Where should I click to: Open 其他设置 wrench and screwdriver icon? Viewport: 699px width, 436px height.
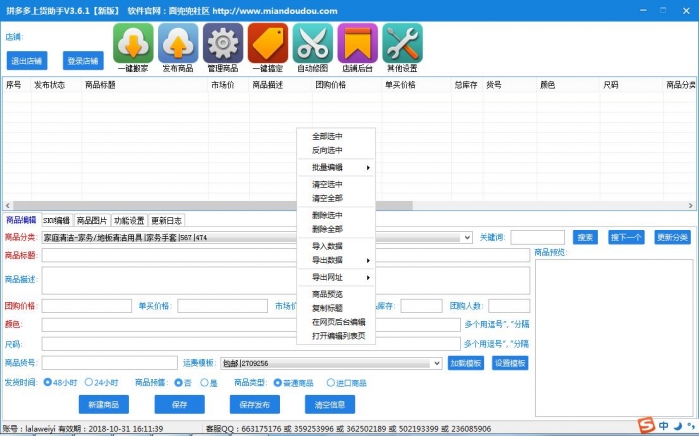point(402,43)
